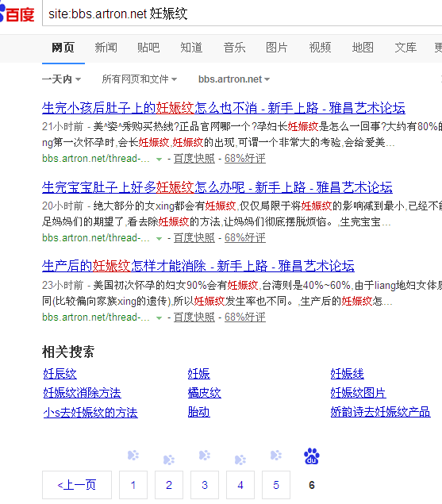Click the paw icon above page 1
This screenshot has width=442, height=504.
point(133,455)
